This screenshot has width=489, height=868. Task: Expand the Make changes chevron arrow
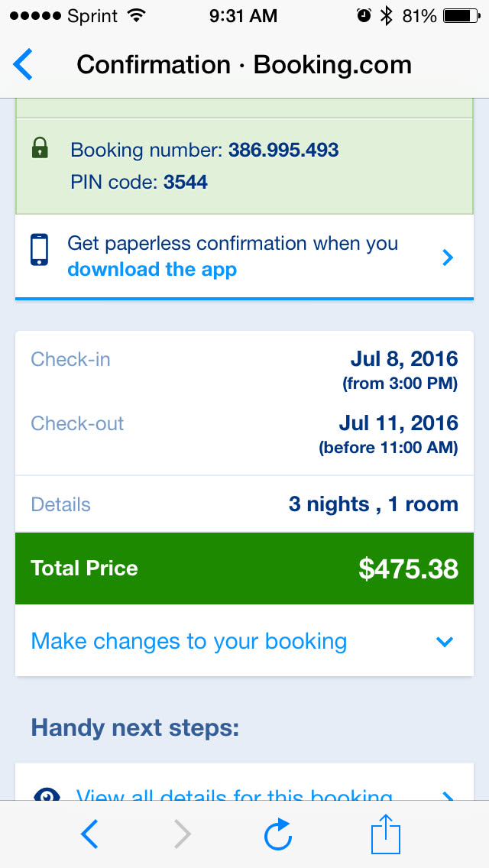(444, 642)
